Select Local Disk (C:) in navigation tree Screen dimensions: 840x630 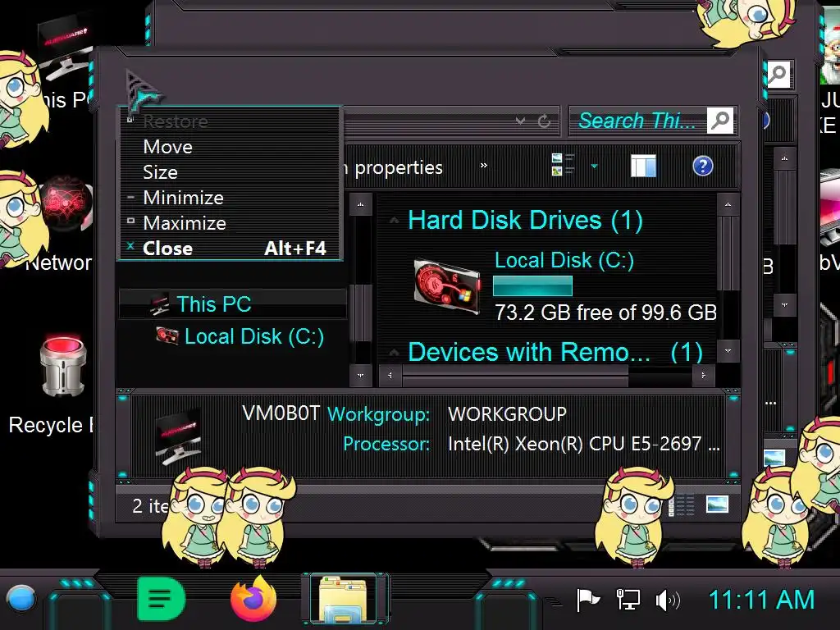pos(254,336)
